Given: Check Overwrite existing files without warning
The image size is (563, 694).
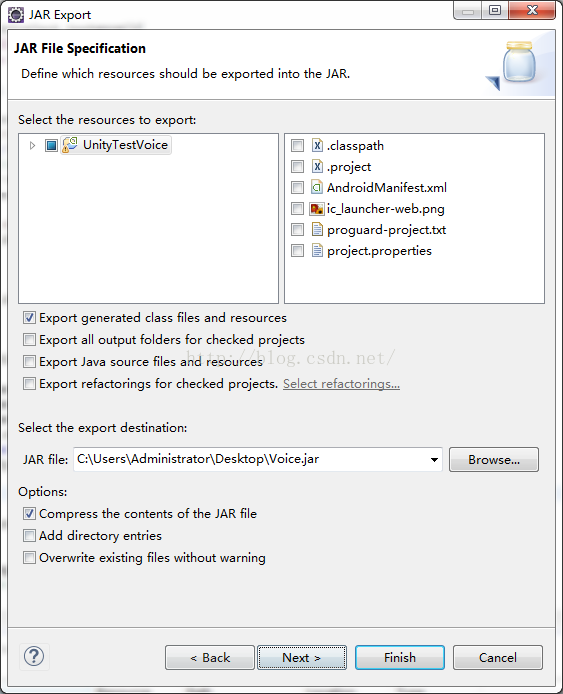Looking at the screenshot, I should click(x=29, y=557).
